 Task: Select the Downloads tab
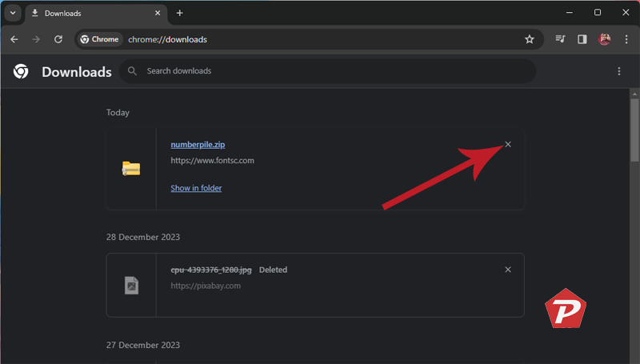click(88, 13)
